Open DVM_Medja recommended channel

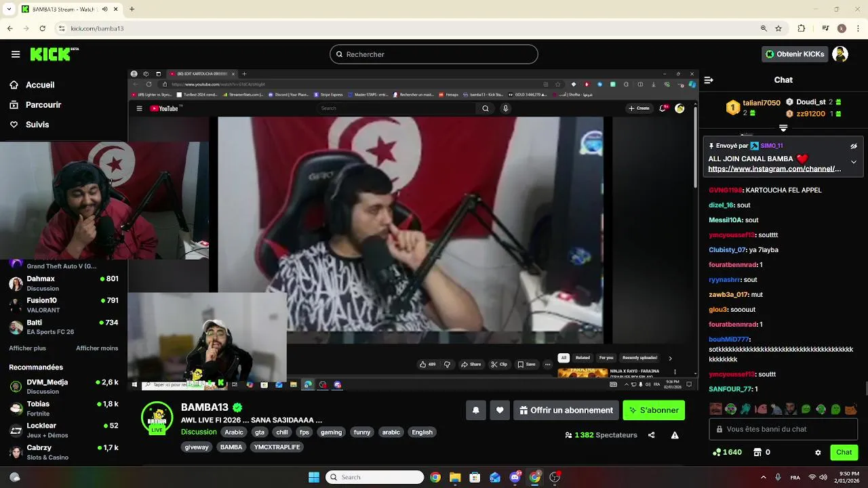(x=63, y=386)
